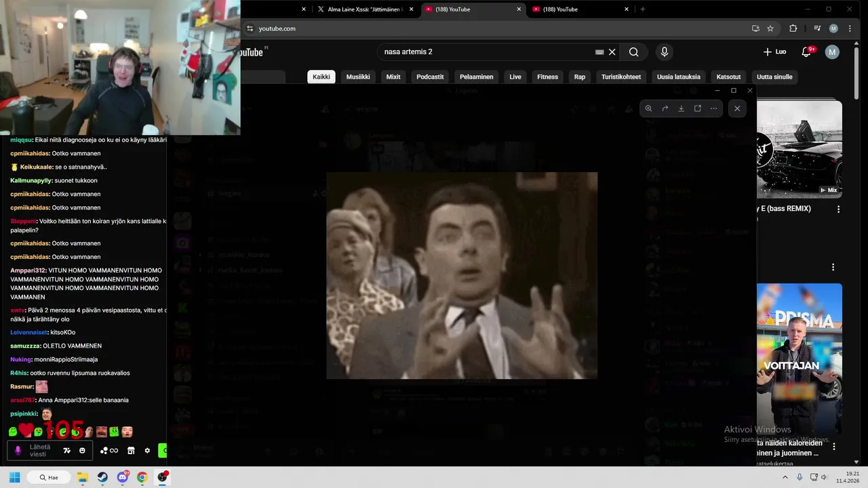
Task: Click the Mr. Bean GIF image
Action: pos(462,275)
